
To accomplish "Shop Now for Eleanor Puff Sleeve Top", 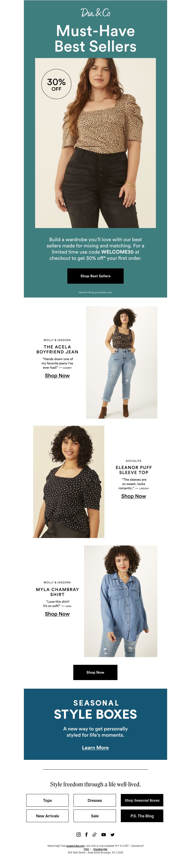I will (134, 496).
